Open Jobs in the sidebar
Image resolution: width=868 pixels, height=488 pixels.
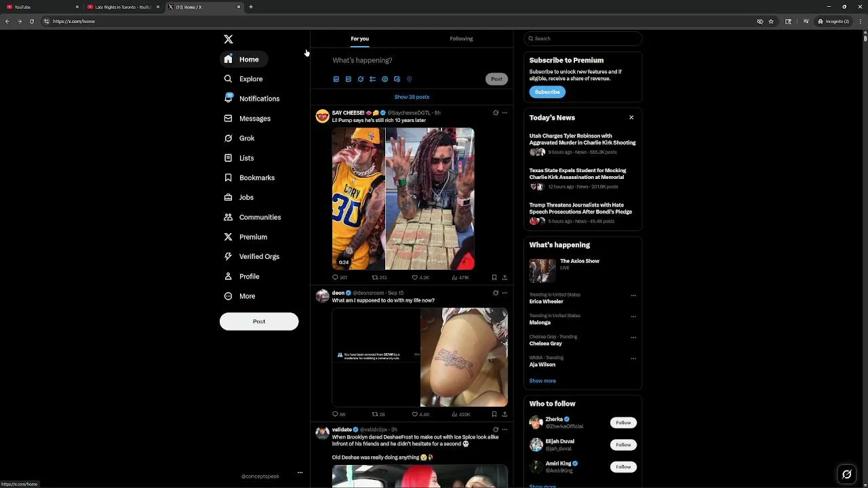tap(239, 197)
